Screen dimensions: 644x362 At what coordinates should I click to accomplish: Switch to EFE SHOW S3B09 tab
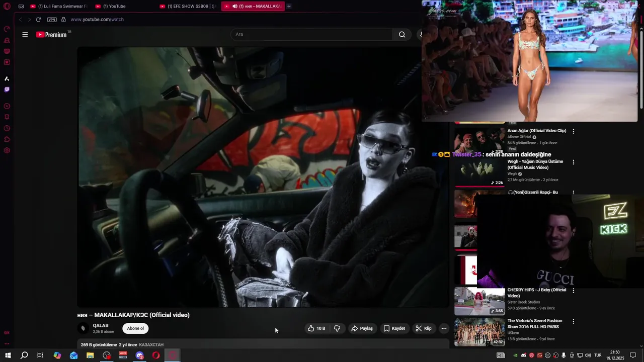(188, 7)
